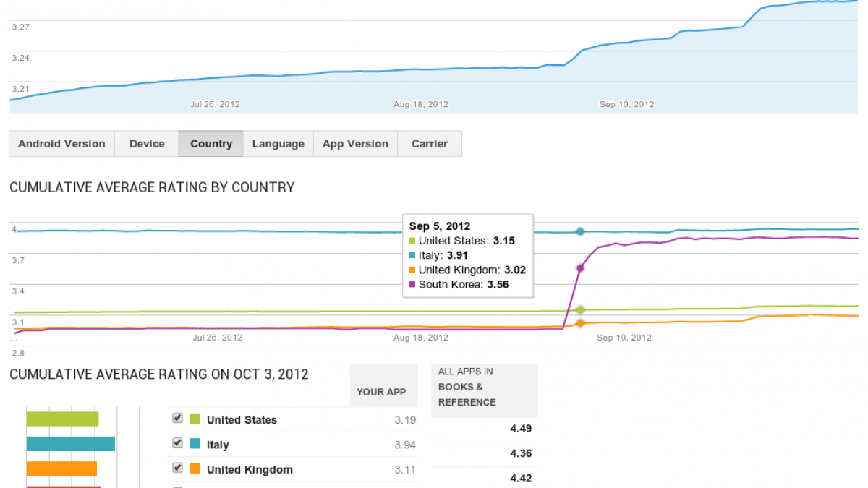Uncheck the United States checkbox
This screenshot has height=488, width=868.
177,419
